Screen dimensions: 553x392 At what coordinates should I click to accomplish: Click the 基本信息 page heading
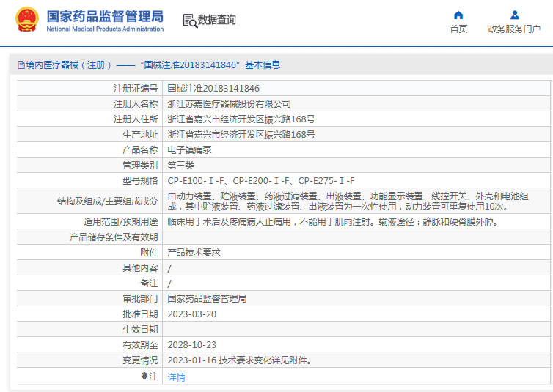(x=263, y=64)
